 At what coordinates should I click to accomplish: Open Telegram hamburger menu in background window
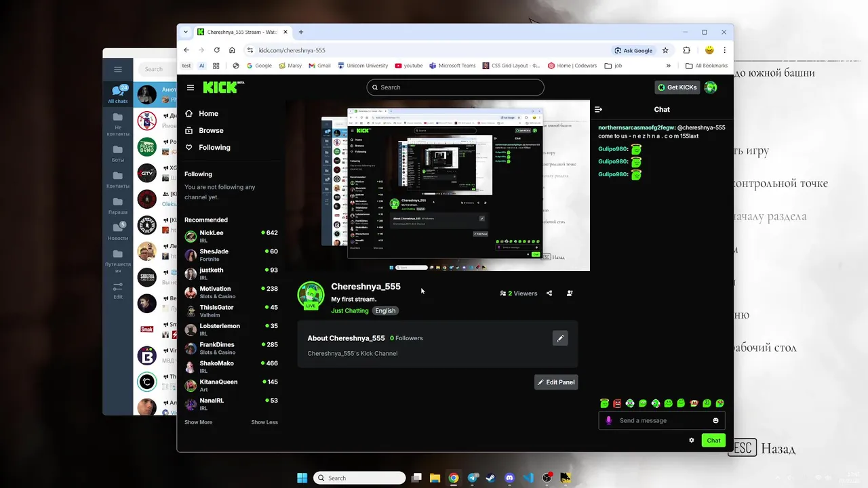[x=118, y=69]
